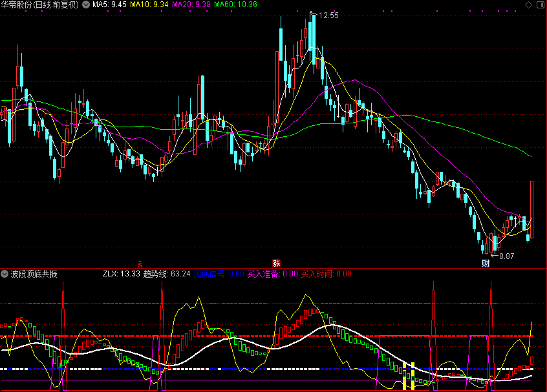Expand the 波段顶底共振 indicator dropdown arrow
Image resolution: width=547 pixels, height=392 pixels.
click(5, 274)
